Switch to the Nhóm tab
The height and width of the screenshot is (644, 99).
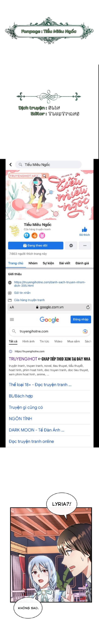pyautogui.click(x=33, y=263)
